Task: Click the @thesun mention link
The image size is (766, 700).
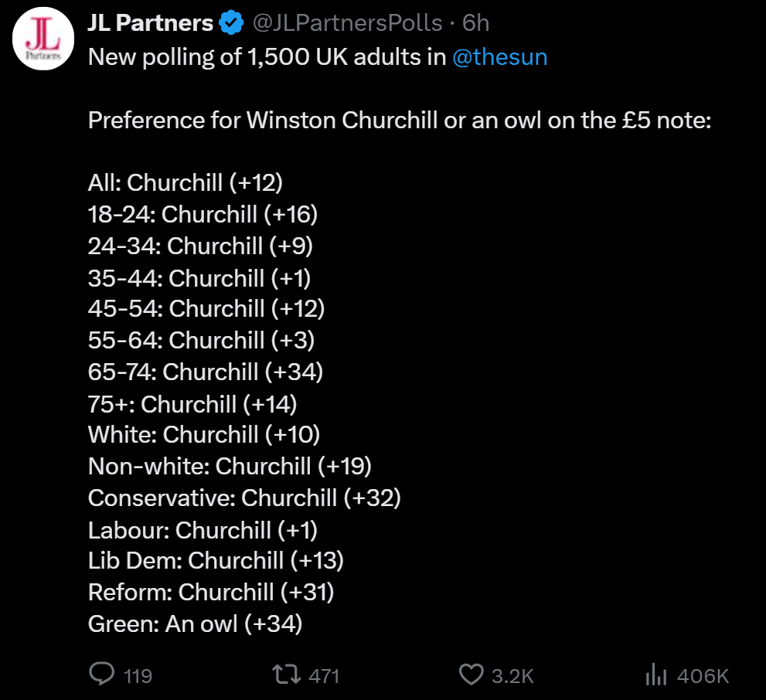Action: pyautogui.click(x=499, y=58)
